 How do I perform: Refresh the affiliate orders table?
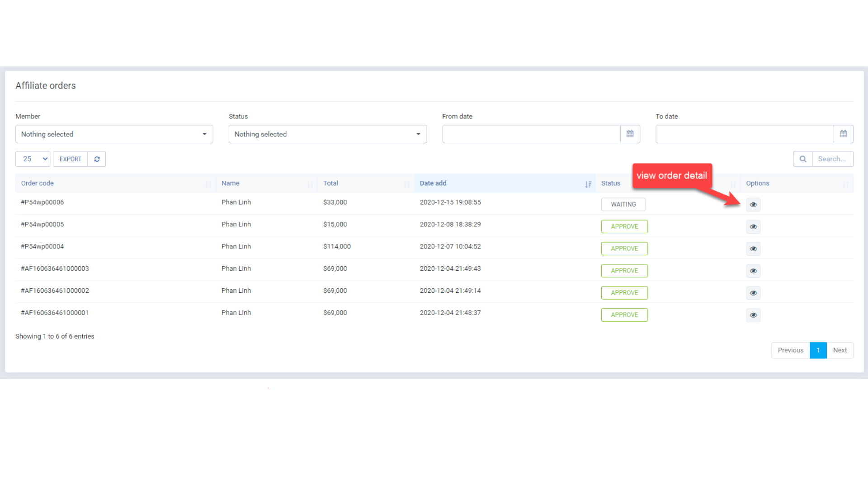pos(97,159)
